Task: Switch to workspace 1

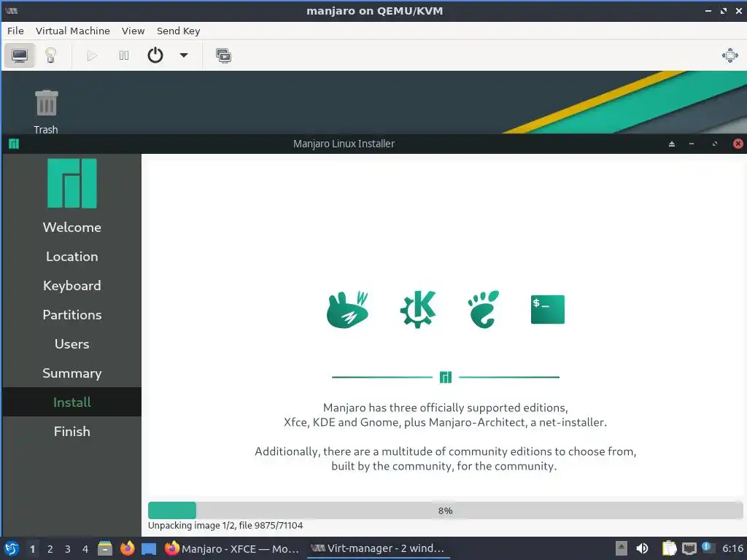Action: 32,549
